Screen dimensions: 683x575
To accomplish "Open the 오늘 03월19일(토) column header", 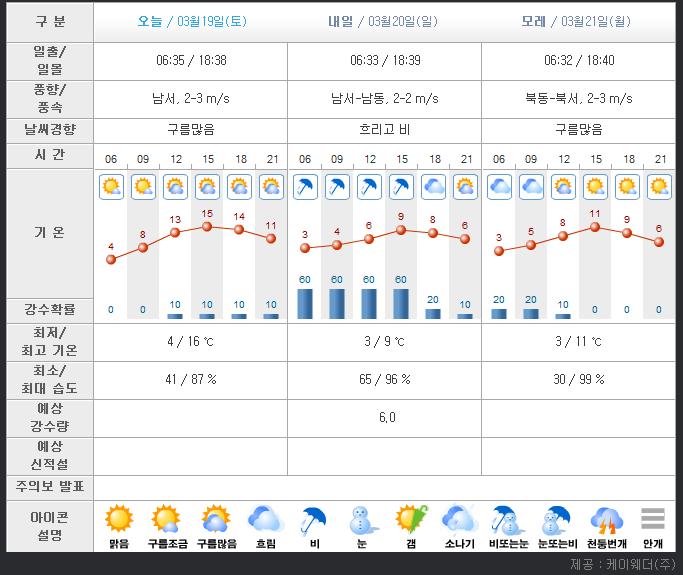I will (x=190, y=22).
